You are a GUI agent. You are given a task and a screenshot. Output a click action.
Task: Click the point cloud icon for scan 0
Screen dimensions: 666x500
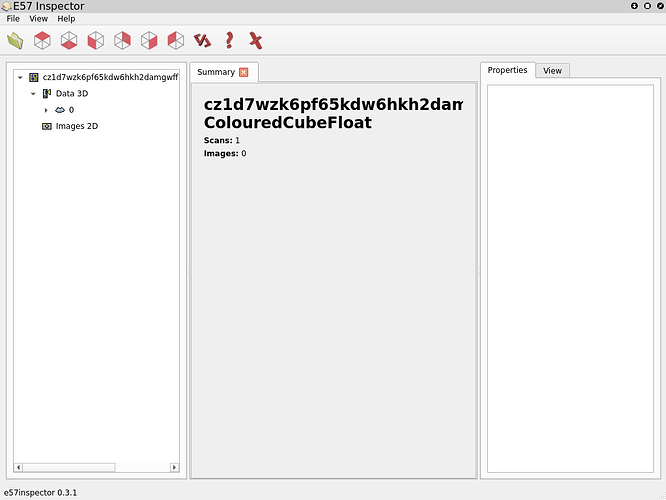click(x=60, y=110)
